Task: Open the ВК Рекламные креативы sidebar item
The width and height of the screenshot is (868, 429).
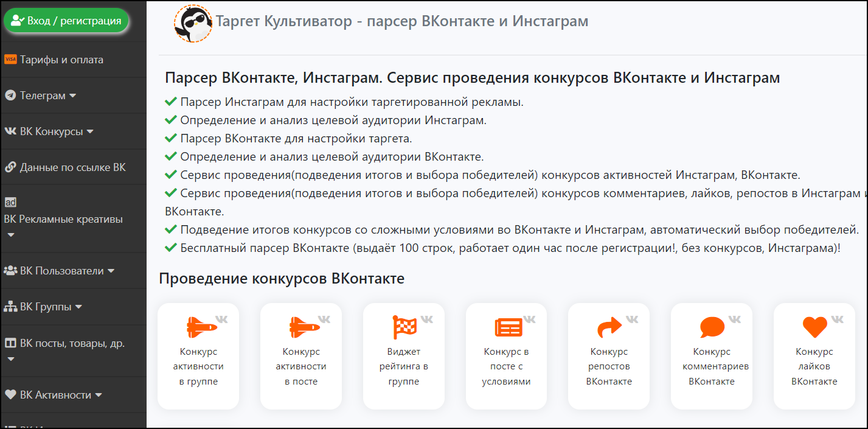Action: [x=74, y=219]
